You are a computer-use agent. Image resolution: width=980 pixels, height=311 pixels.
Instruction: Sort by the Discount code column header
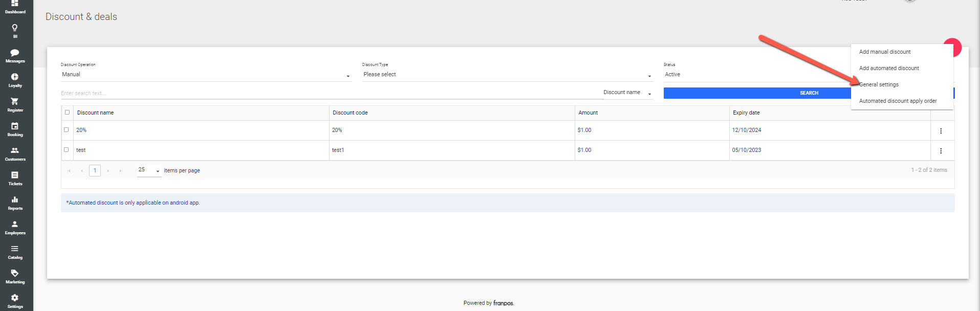[350, 113]
